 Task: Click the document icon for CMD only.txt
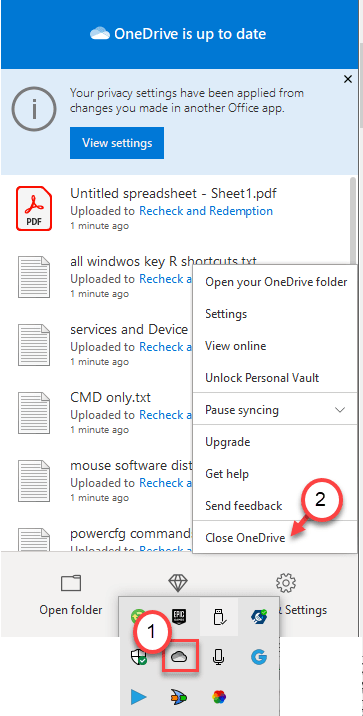pos(34,413)
